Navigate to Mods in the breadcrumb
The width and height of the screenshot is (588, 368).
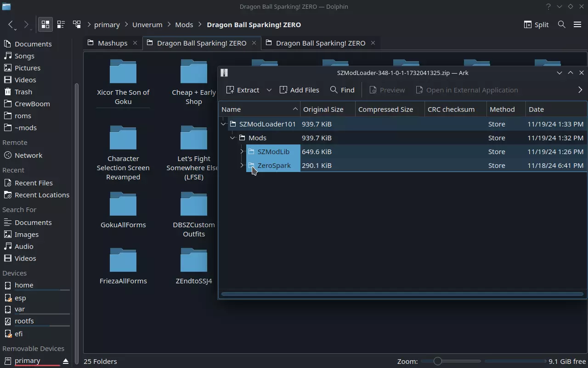pyautogui.click(x=184, y=25)
